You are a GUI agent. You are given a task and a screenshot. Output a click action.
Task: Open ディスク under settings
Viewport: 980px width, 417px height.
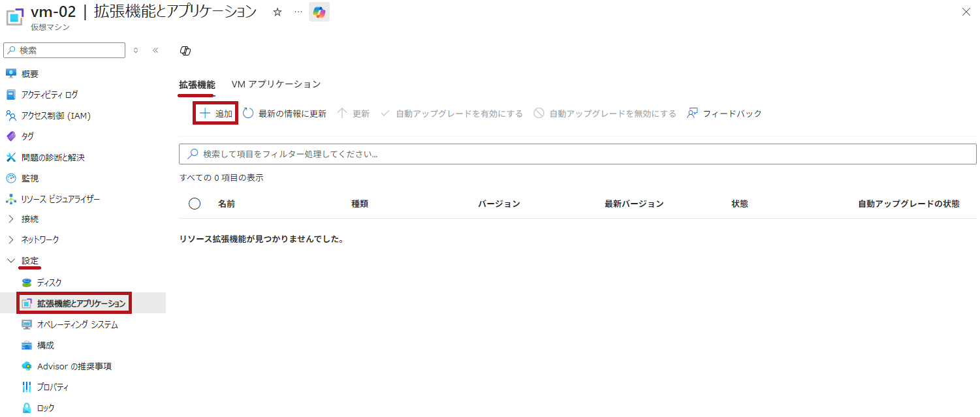pyautogui.click(x=50, y=283)
